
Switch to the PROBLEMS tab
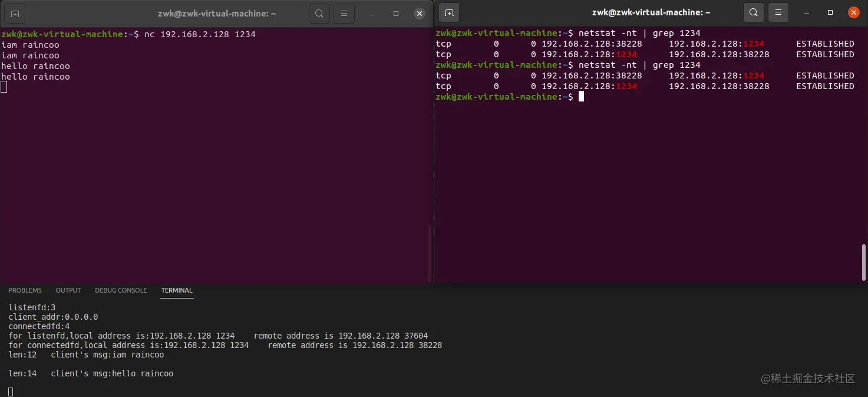[x=25, y=290]
